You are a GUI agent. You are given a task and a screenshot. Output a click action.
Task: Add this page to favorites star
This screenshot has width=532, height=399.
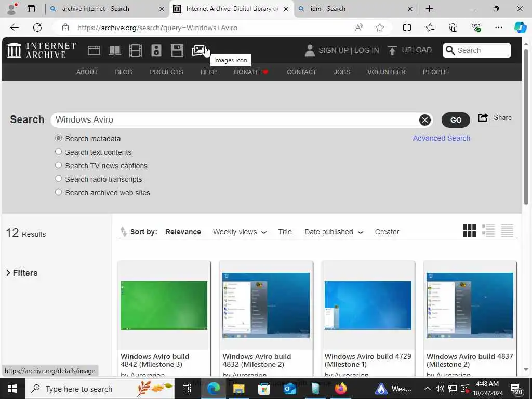380,28
